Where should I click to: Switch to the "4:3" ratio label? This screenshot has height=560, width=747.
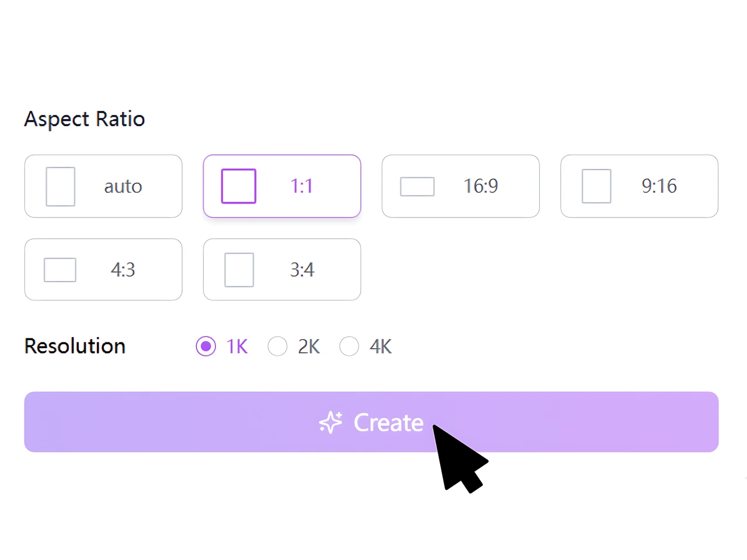123,269
